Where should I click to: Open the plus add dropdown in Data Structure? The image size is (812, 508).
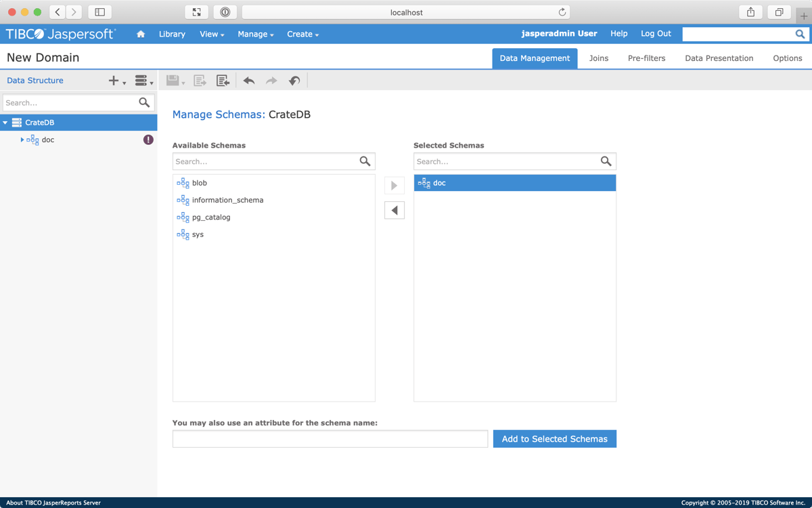(x=116, y=81)
